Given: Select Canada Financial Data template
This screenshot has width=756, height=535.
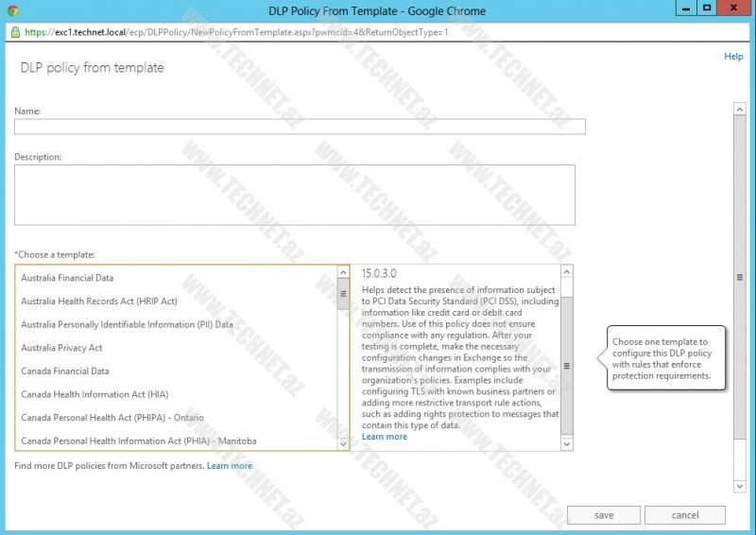Looking at the screenshot, I should [x=64, y=371].
